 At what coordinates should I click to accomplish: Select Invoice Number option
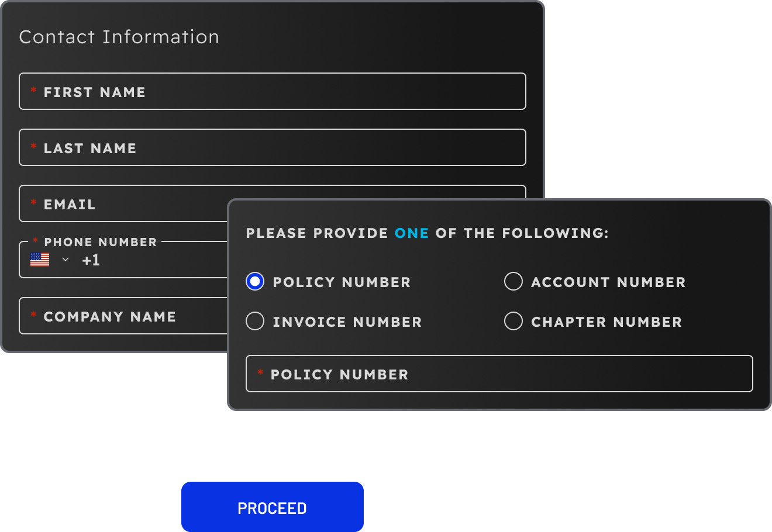[x=255, y=321]
